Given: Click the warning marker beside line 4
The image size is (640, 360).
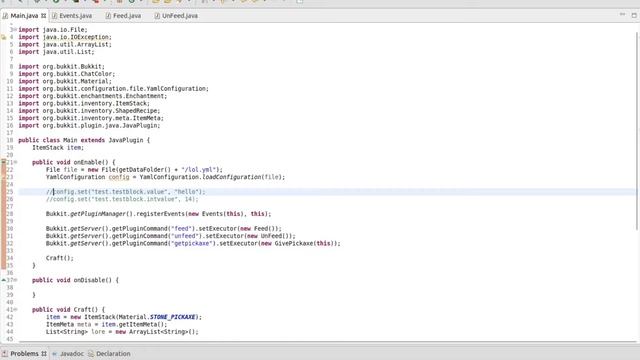Looking at the screenshot, I should click(4, 37).
